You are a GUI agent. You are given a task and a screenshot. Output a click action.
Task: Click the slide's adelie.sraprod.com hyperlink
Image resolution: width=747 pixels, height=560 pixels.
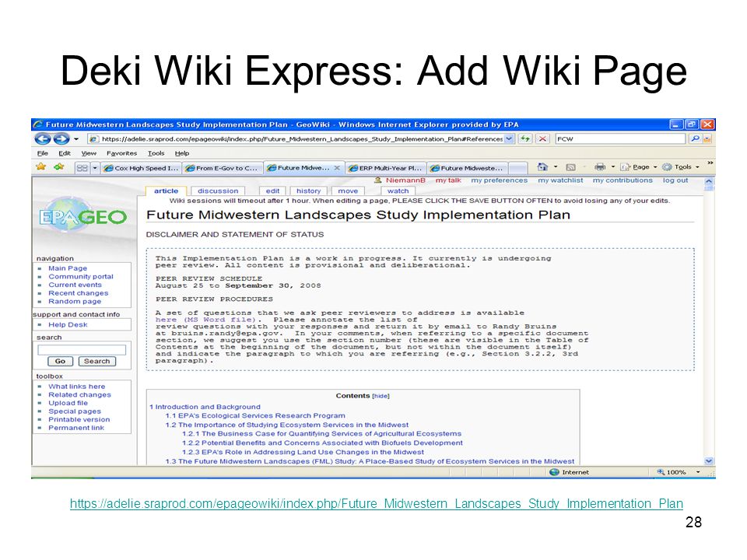pos(377,504)
